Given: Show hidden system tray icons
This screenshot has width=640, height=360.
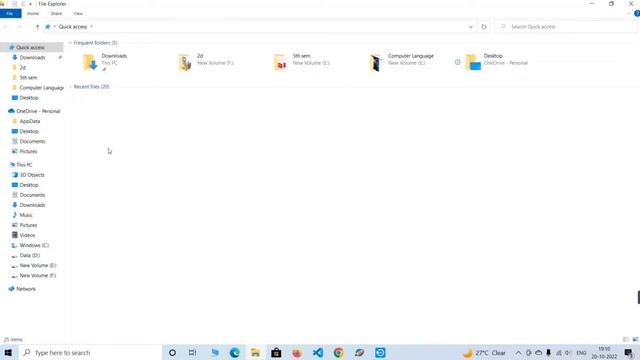Looking at the screenshot, I should 518,353.
